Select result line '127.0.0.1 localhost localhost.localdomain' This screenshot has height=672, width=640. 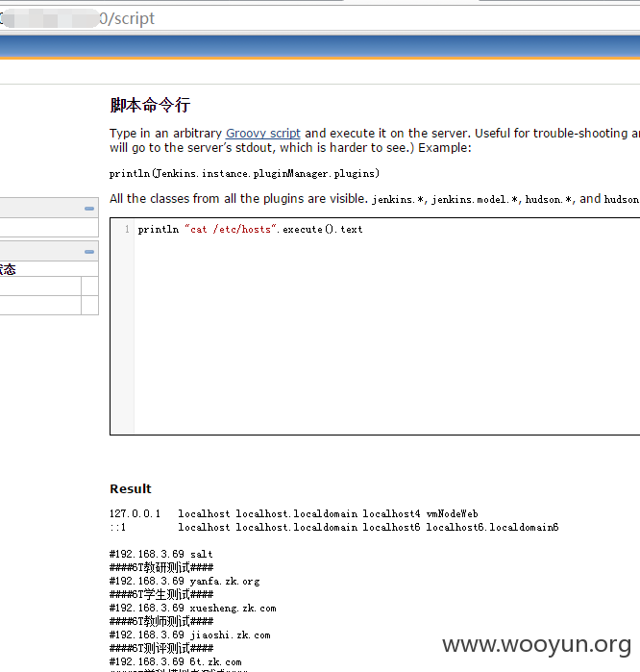tap(294, 513)
